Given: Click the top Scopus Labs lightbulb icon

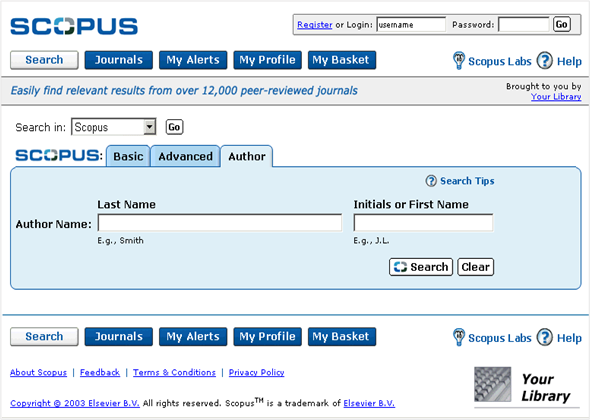Looking at the screenshot, I should pyautogui.click(x=459, y=61).
